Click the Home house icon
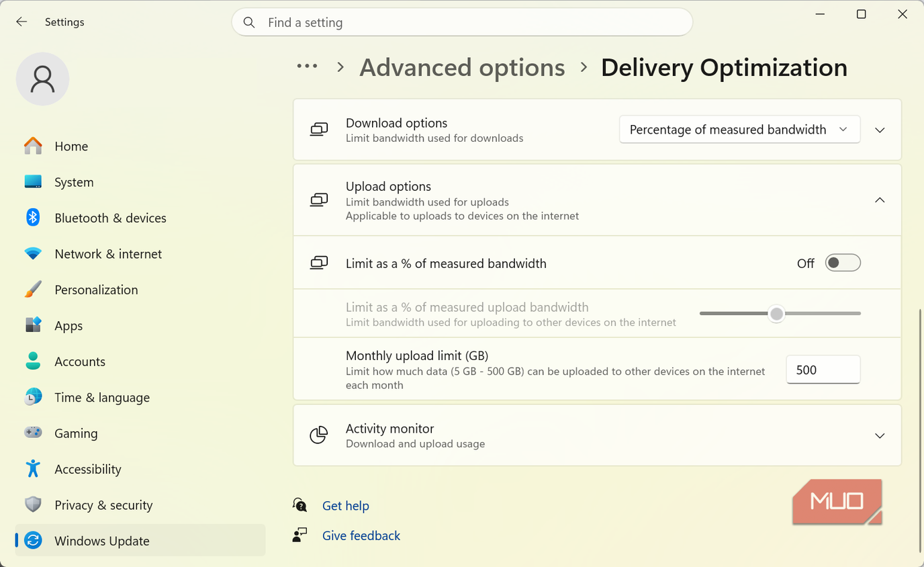The width and height of the screenshot is (924, 567). coord(33,146)
